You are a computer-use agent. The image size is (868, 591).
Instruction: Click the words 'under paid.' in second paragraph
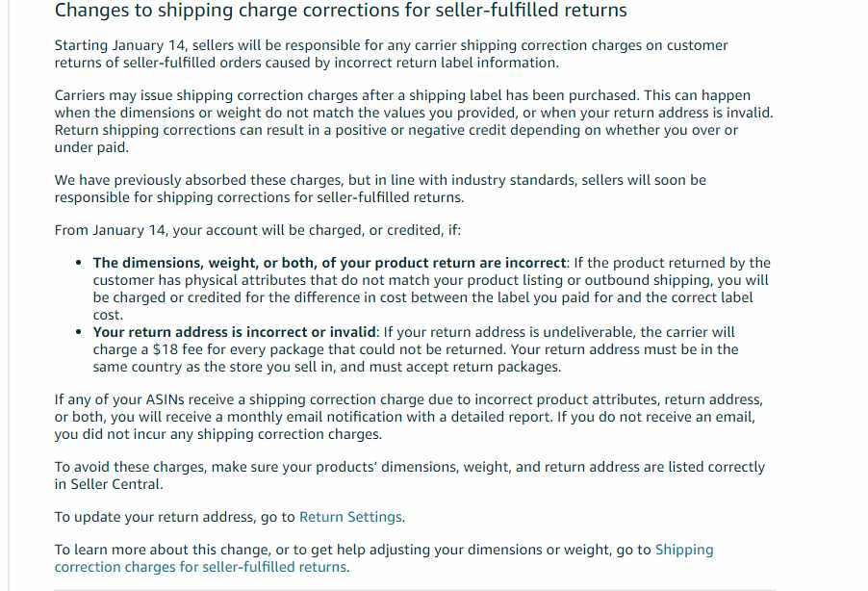pyautogui.click(x=91, y=147)
